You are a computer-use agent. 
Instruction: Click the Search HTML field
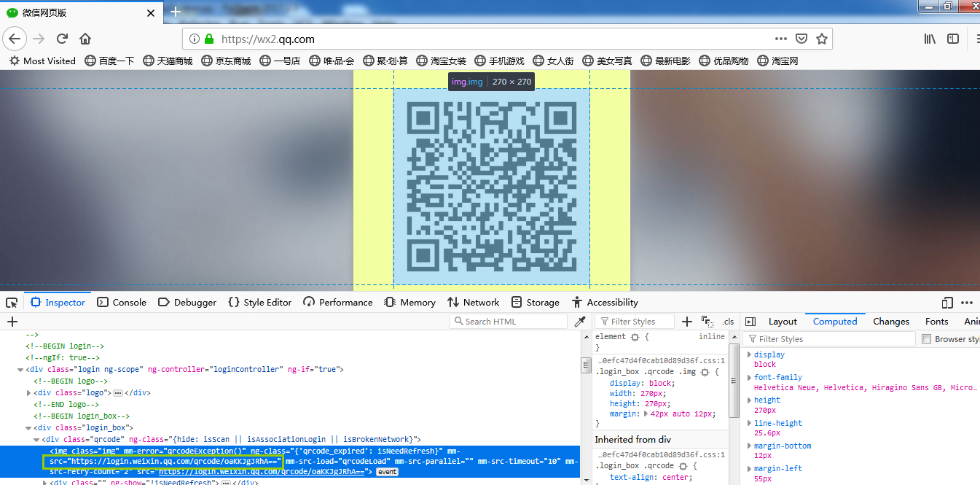pyautogui.click(x=508, y=322)
